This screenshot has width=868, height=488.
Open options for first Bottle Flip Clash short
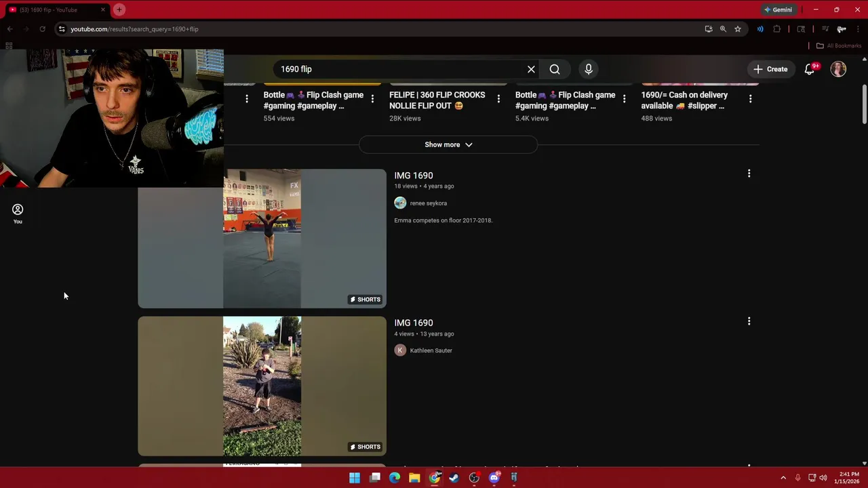point(372,99)
